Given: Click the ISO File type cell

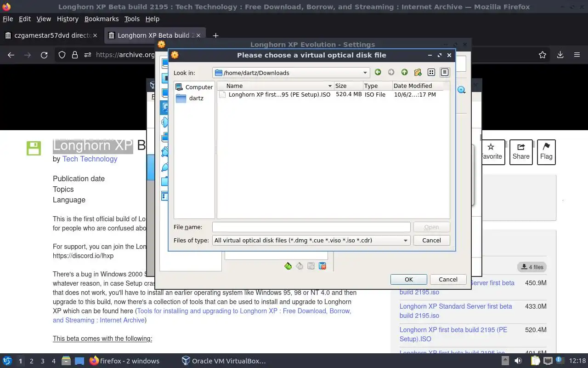Looking at the screenshot, I should tap(375, 94).
